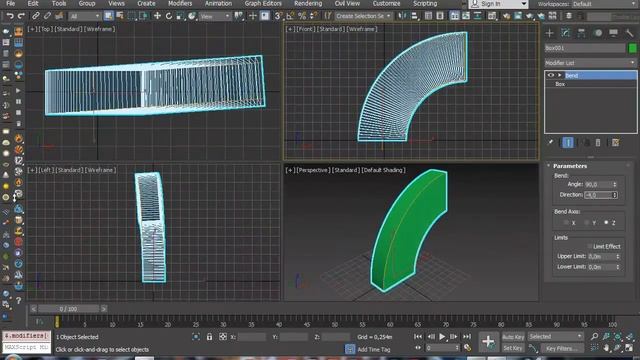Viewport: 640px width, 360px height.
Task: Open the Customize menu
Action: [x=386, y=3]
